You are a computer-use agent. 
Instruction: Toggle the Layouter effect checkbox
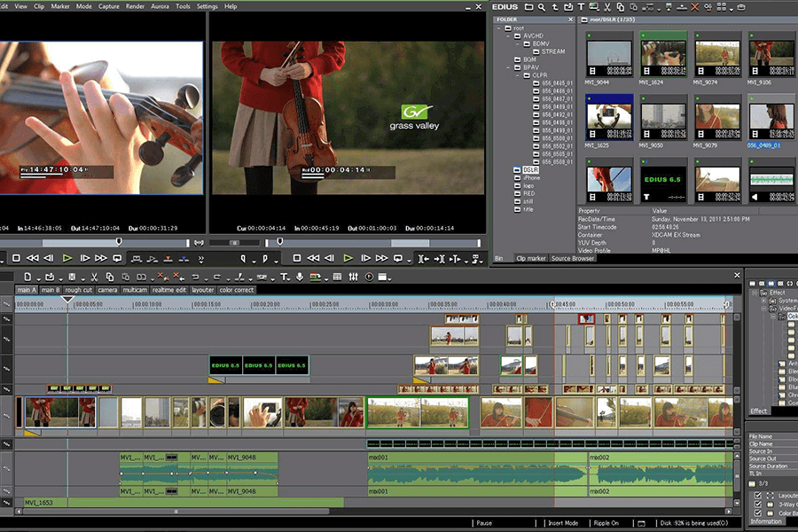coord(757,495)
